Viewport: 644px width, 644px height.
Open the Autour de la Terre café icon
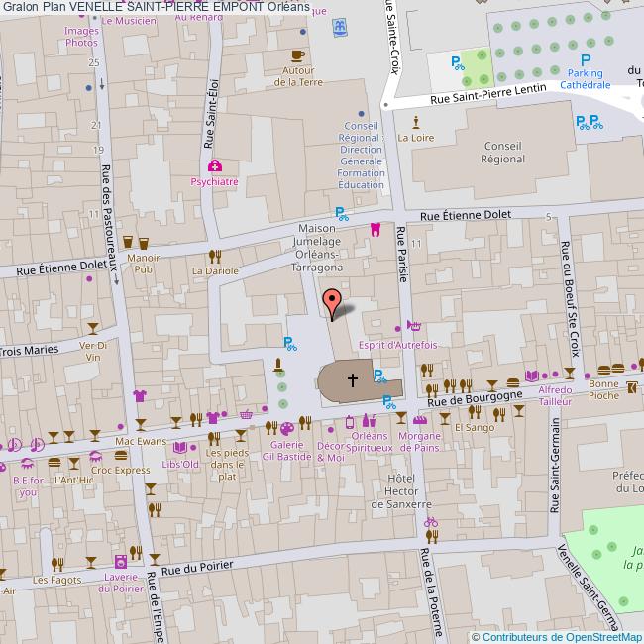coord(297,55)
